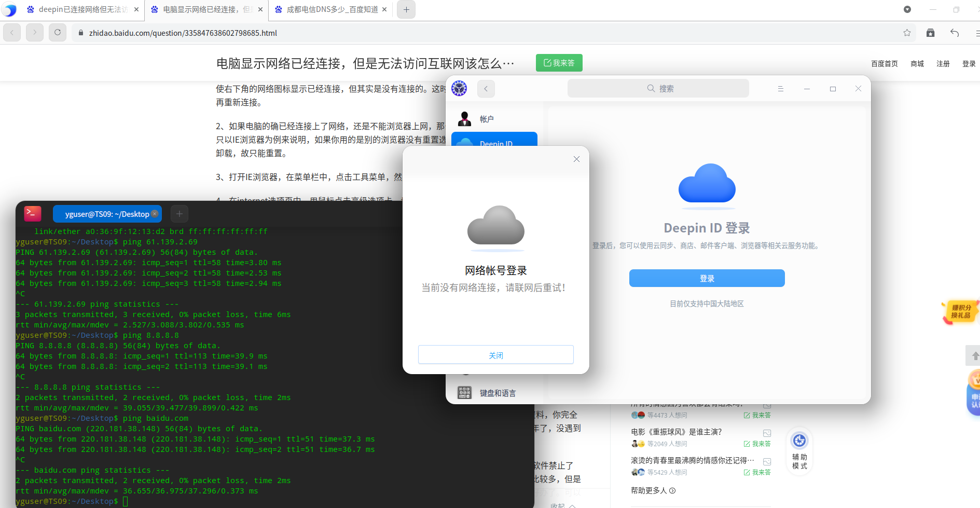Open 键盘和语言 in the Control Center sidebar

(494, 393)
